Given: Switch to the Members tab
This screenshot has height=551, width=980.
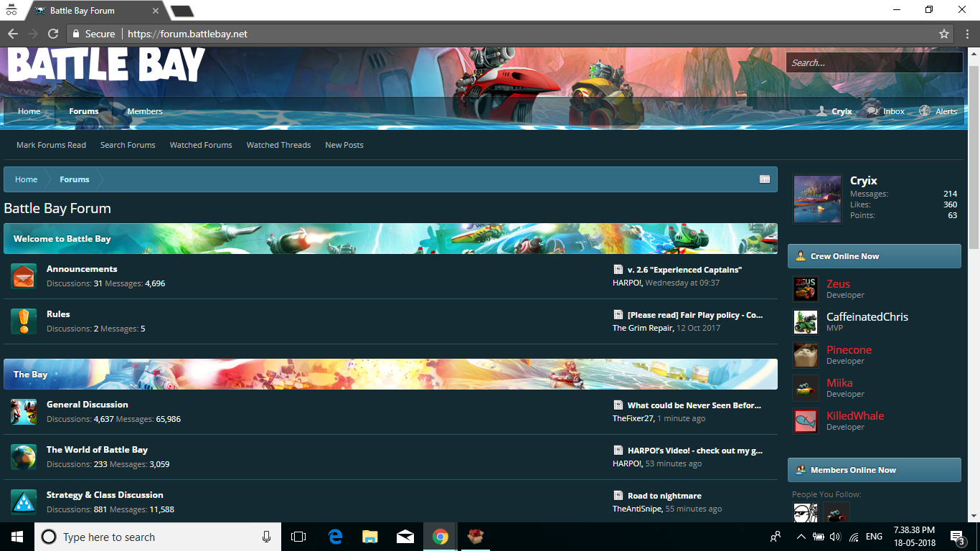Looking at the screenshot, I should tap(144, 111).
